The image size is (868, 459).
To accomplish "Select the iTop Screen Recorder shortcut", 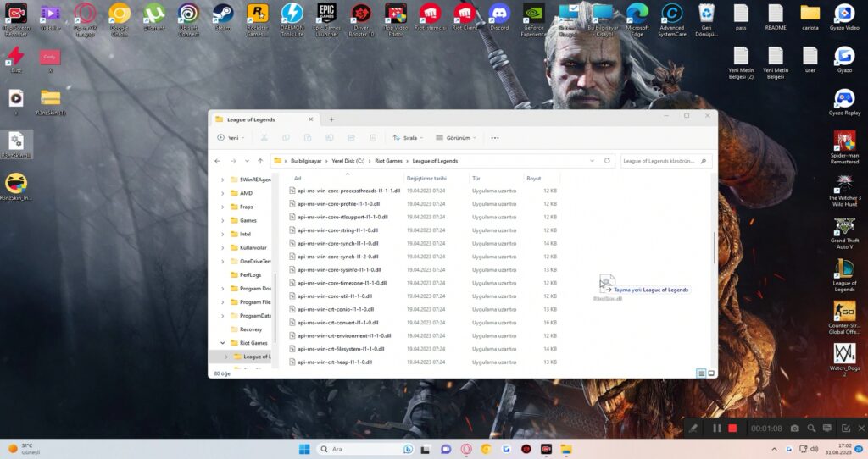I will [16, 19].
